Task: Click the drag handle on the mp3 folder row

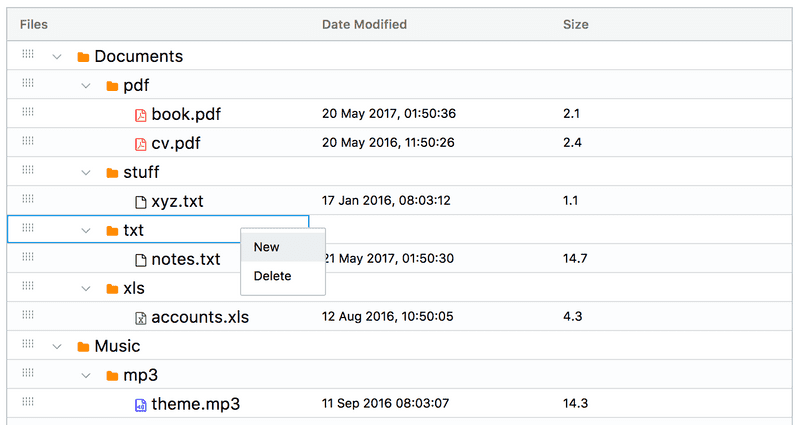Action: pyautogui.click(x=28, y=373)
